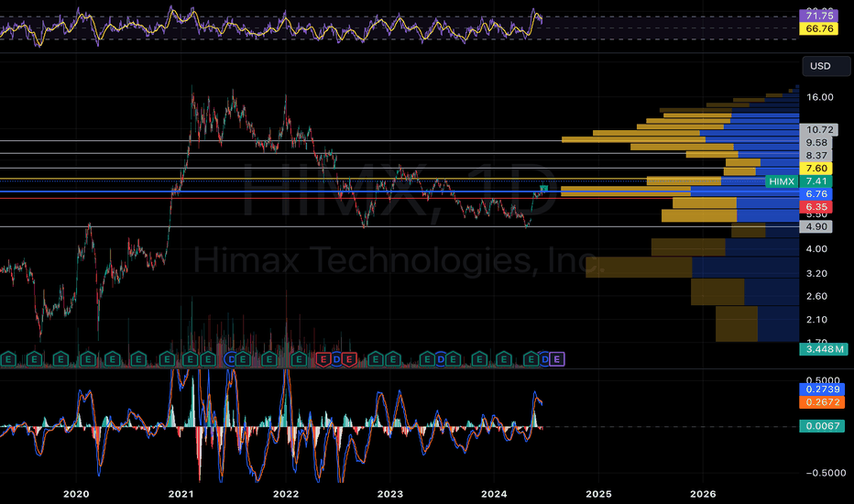
Task: Click the leftmost green earnings E marker
Action: point(8,359)
